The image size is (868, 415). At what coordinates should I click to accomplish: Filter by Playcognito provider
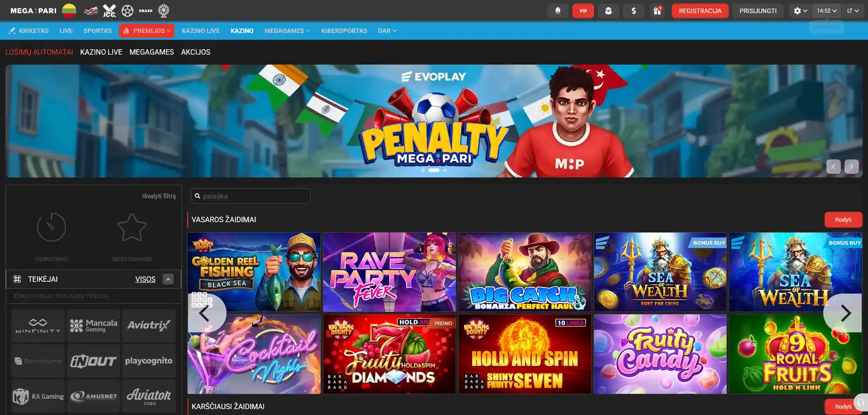click(x=149, y=361)
